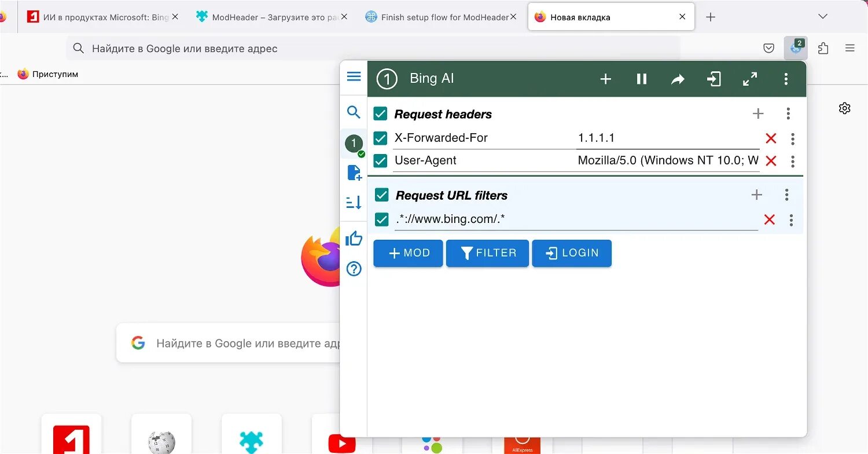Open Request headers section more options
The width and height of the screenshot is (868, 454).
tap(788, 113)
